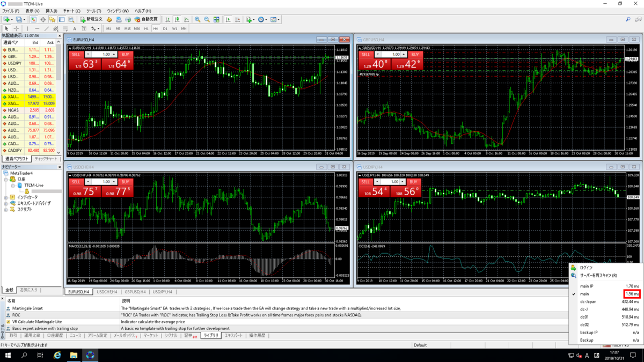Click SELL on the EURUSD chart
The height and width of the screenshot is (362, 644).
[x=76, y=55]
